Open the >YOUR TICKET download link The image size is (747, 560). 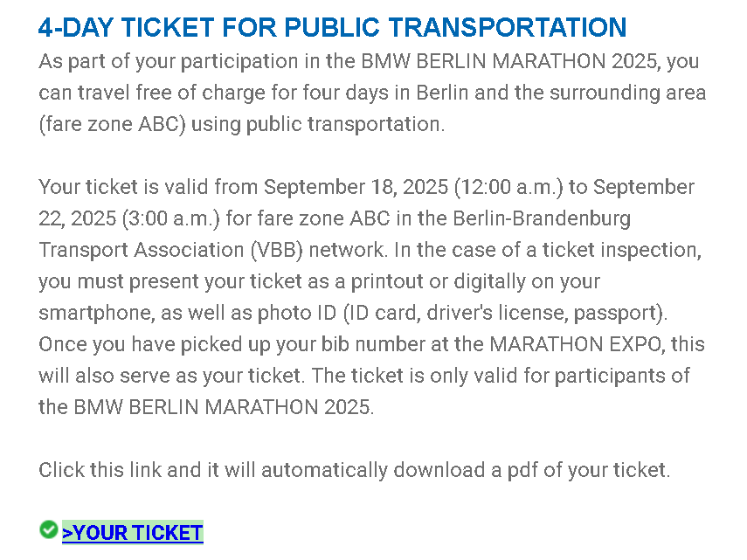coord(133,532)
